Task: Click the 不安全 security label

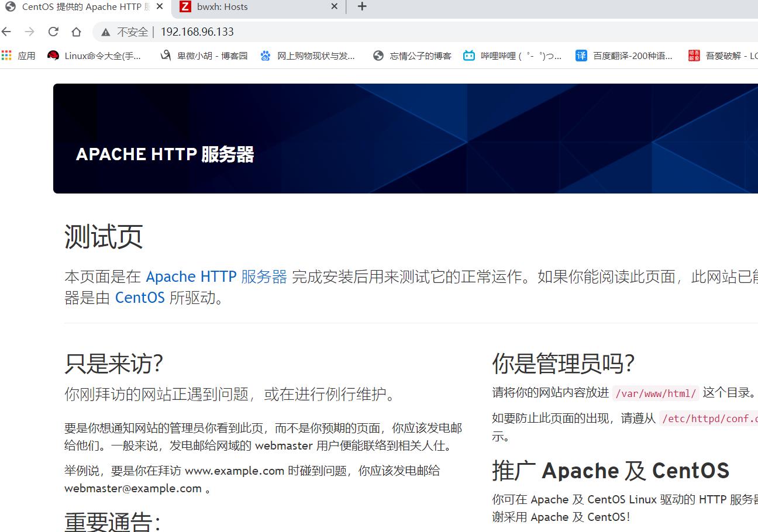Action: point(133,32)
